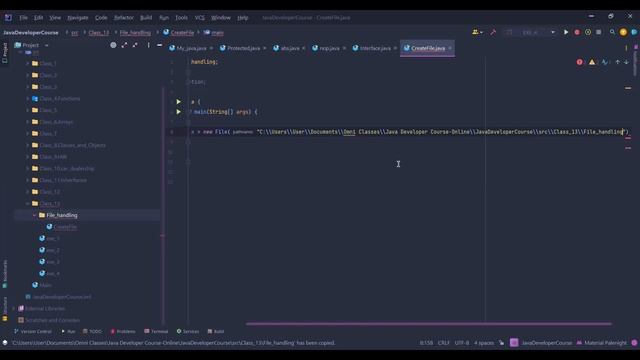Click inside the file path string
Screen dimensions: 640x360
[441, 132]
